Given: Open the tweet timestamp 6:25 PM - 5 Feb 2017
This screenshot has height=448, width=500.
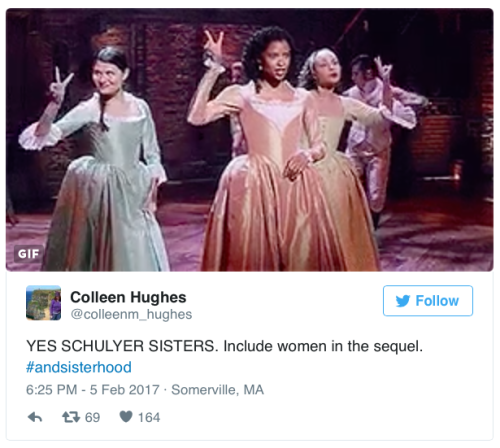Looking at the screenshot, I should [x=93, y=390].
